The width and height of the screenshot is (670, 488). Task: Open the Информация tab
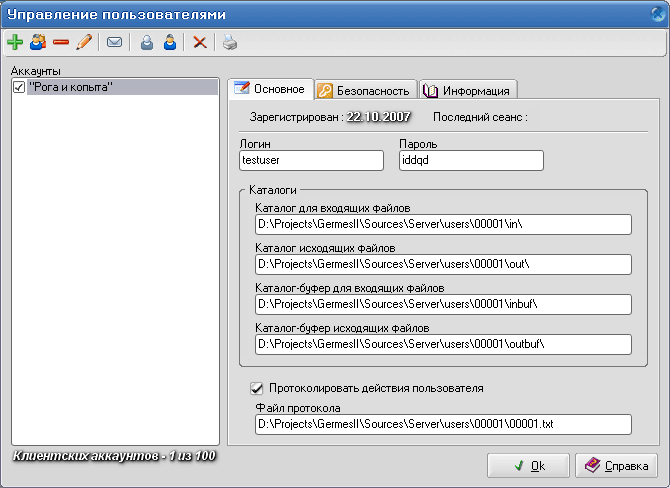468,91
